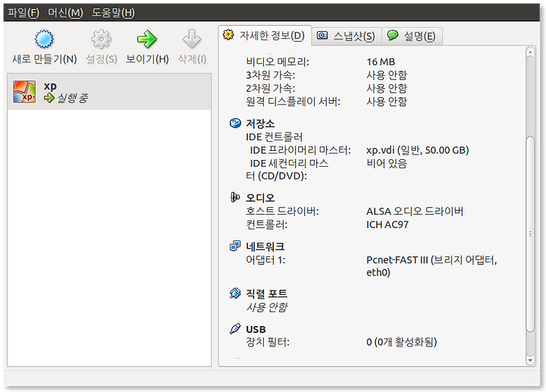Click the grayed 삭제(I) down-arrow icon
Image resolution: width=546 pixels, height=392 pixels.
coord(192,39)
